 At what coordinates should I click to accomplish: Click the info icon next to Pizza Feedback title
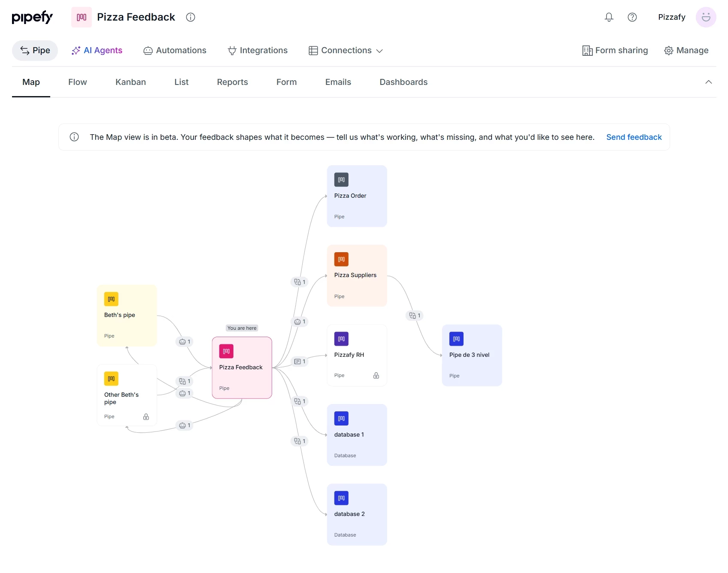click(x=191, y=17)
